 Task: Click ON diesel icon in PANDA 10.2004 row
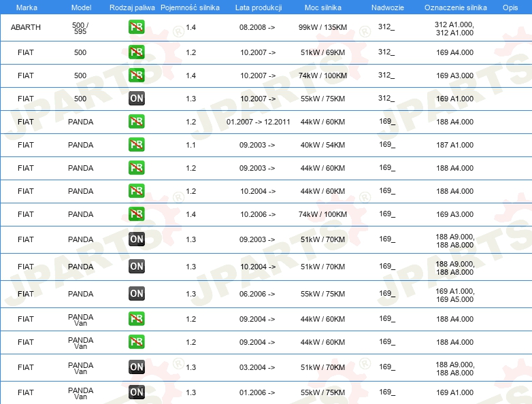coord(136,267)
